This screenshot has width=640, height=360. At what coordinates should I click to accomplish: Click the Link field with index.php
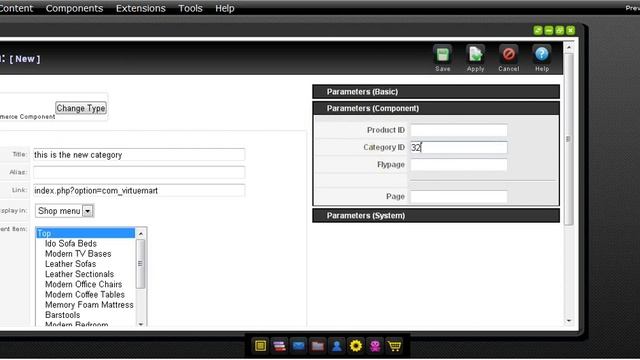(139, 191)
